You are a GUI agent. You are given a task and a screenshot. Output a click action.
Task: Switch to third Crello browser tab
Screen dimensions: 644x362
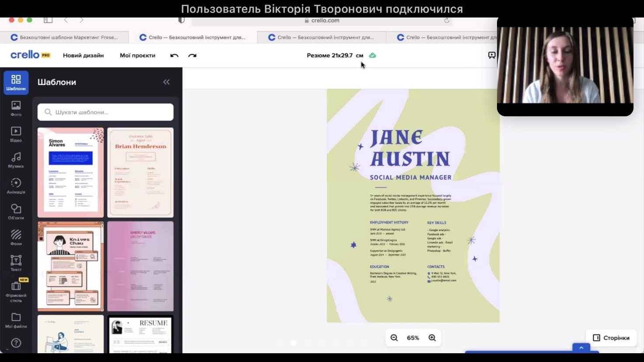tap(322, 38)
